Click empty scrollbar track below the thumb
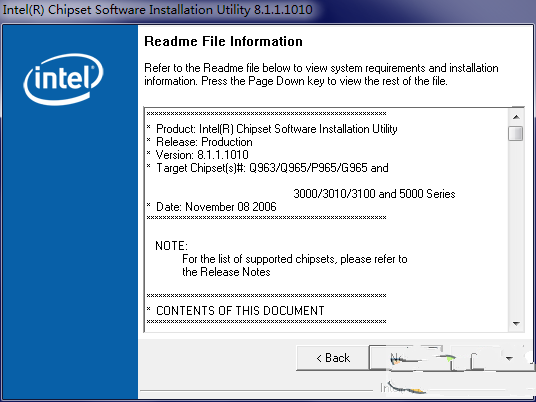Viewport: 536px width, 402px height. point(516,228)
